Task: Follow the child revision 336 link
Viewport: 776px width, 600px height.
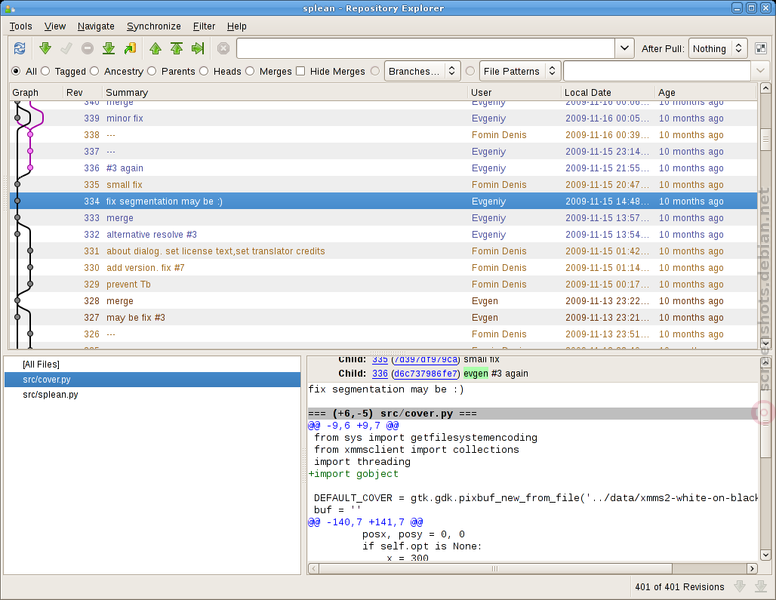Action: click(x=380, y=373)
